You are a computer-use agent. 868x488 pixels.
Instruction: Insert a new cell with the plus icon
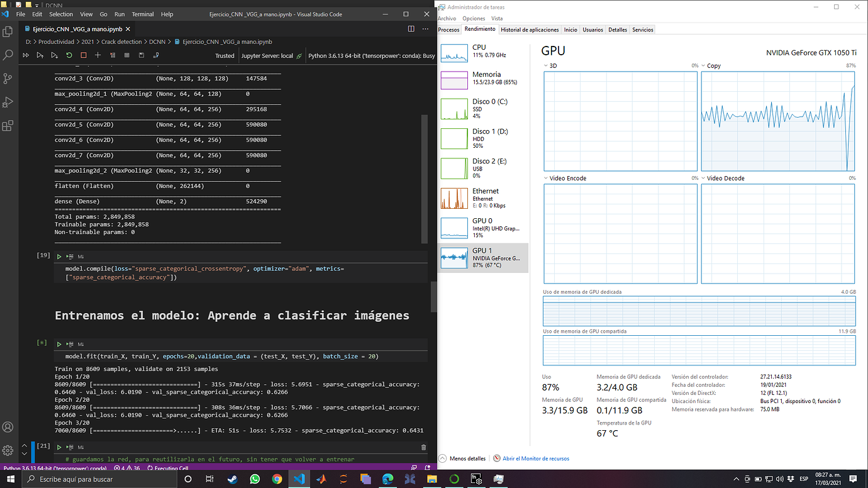(x=97, y=55)
